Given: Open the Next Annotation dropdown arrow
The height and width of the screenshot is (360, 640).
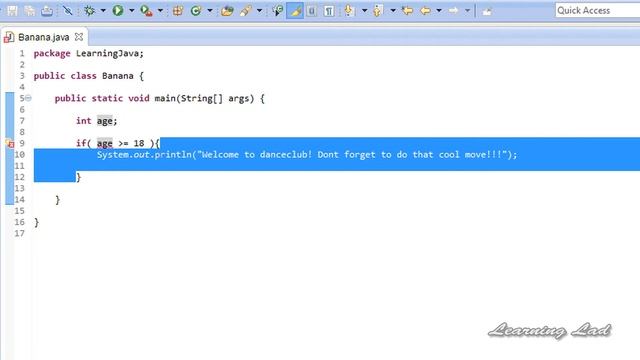Looking at the screenshot, I should [x=364, y=11].
